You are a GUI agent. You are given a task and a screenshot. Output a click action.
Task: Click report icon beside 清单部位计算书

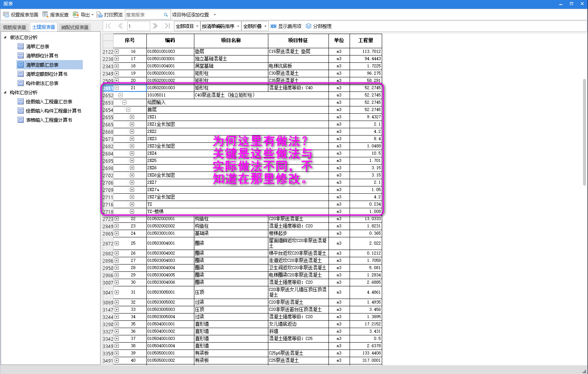[x=21, y=56]
